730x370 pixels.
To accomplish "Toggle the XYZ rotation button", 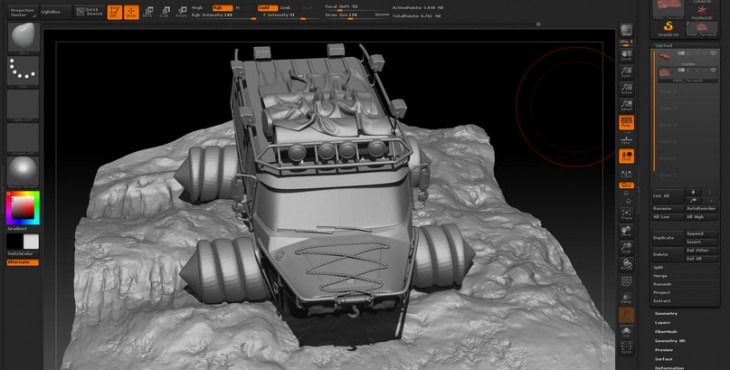I will coord(626,186).
